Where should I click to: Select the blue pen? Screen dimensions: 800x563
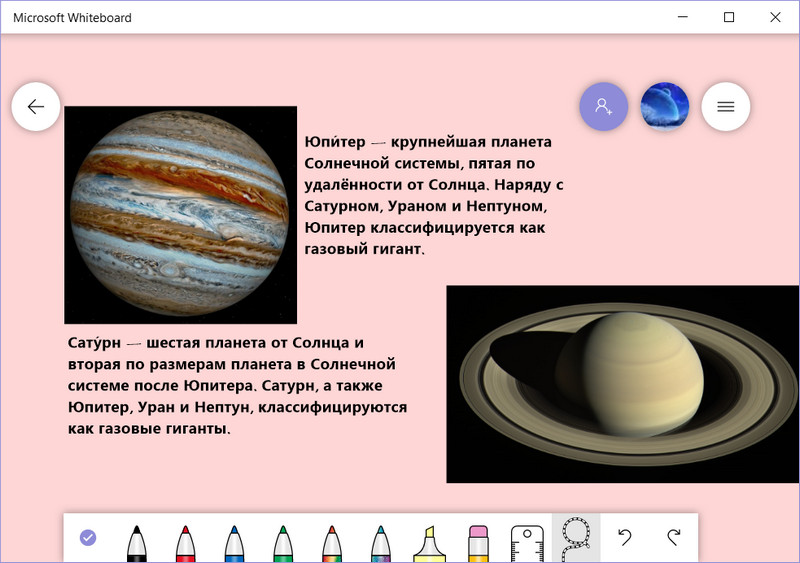234,544
